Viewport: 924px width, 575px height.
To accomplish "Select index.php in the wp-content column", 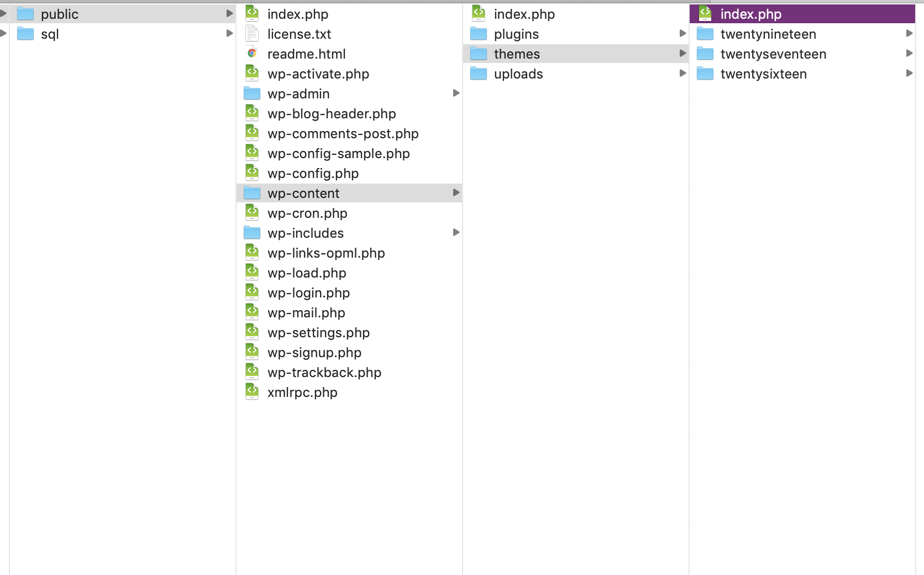I will coord(524,14).
